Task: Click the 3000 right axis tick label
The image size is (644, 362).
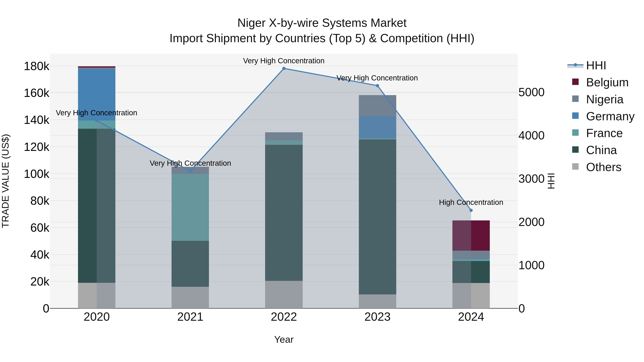Action: coord(531,179)
